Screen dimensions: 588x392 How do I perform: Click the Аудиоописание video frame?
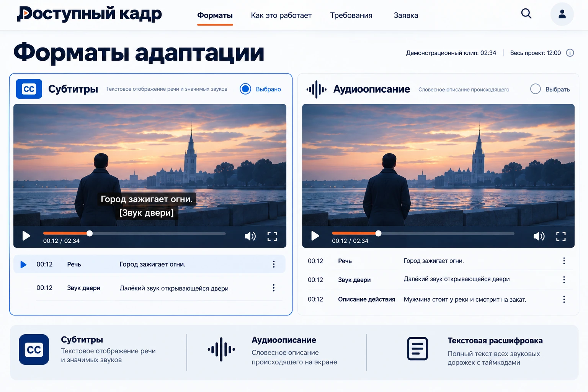click(x=438, y=165)
